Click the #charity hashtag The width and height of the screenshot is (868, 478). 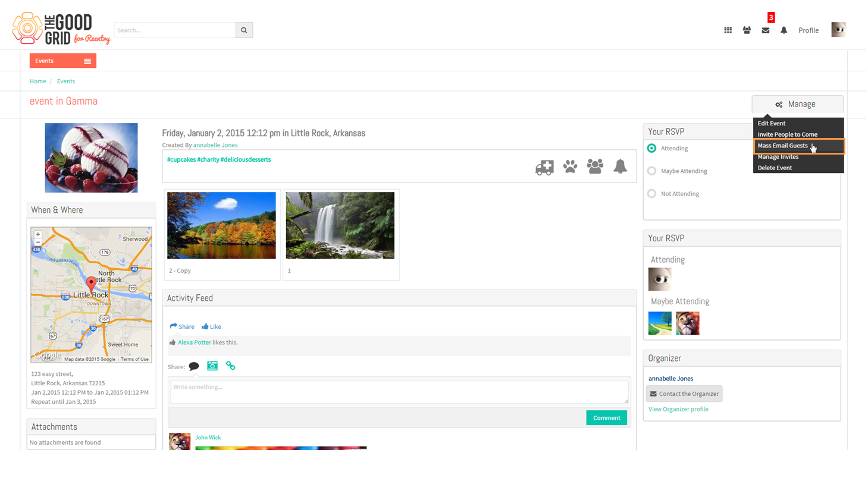pyautogui.click(x=208, y=159)
